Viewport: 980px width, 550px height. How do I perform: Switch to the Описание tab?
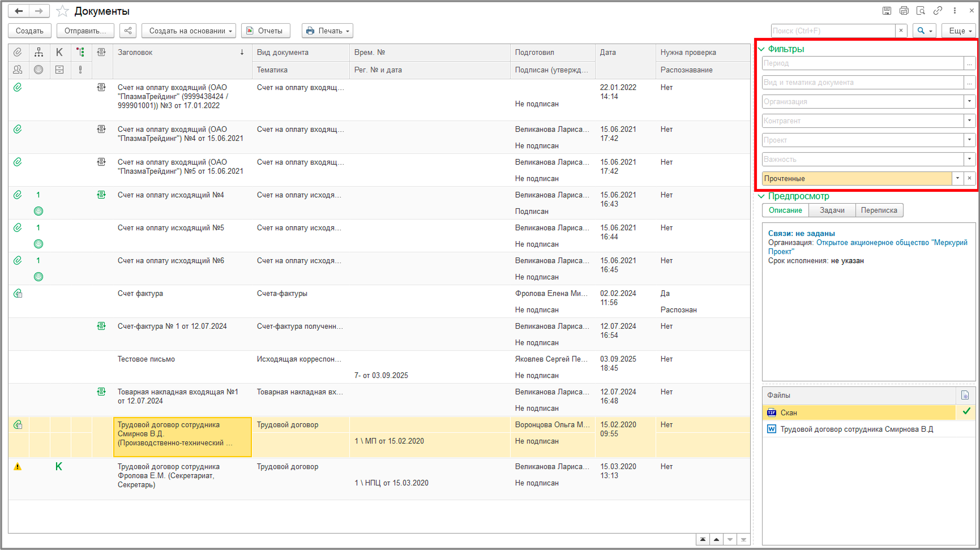coord(785,210)
